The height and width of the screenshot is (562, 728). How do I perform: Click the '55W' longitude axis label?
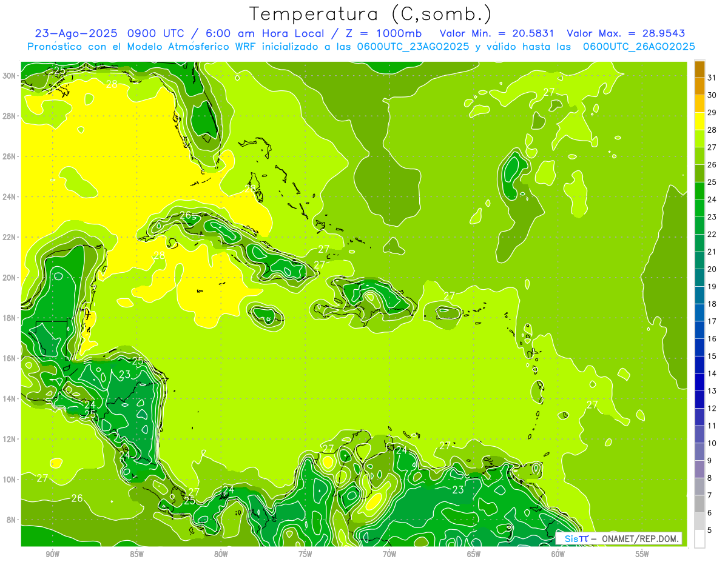click(642, 554)
